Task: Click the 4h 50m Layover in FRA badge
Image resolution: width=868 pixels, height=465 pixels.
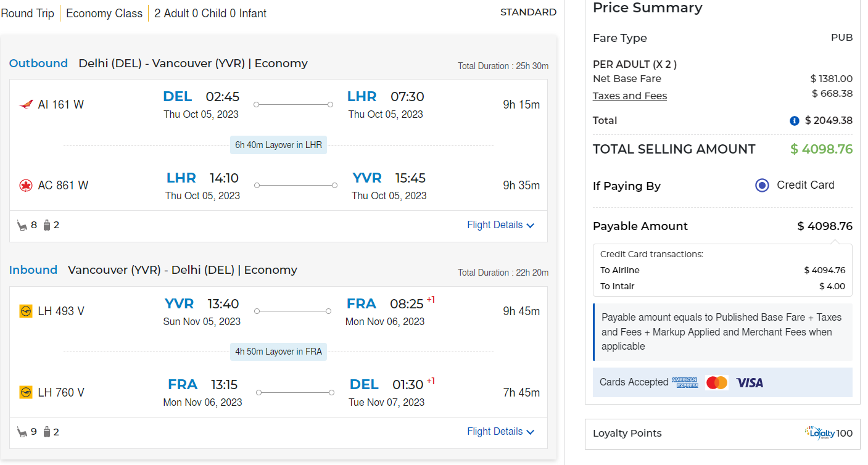Action: click(278, 352)
